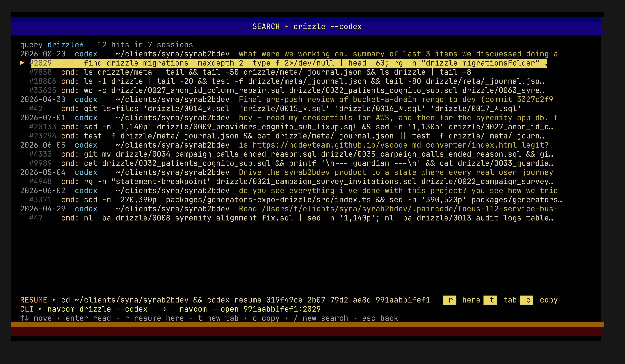Click the query term drizzle*
This screenshot has width=625, height=364.
pos(66,45)
